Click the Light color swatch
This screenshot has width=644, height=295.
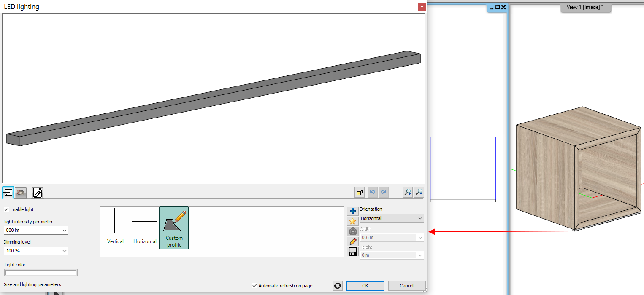click(x=41, y=273)
